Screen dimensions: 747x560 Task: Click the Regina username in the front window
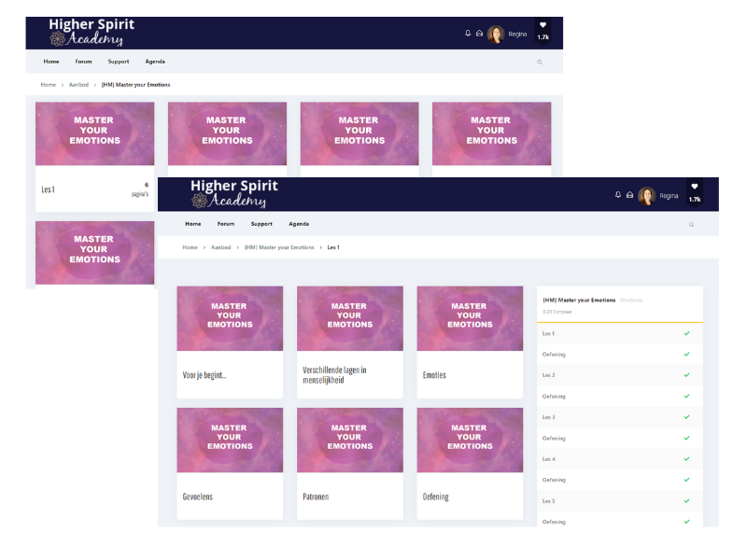point(669,196)
